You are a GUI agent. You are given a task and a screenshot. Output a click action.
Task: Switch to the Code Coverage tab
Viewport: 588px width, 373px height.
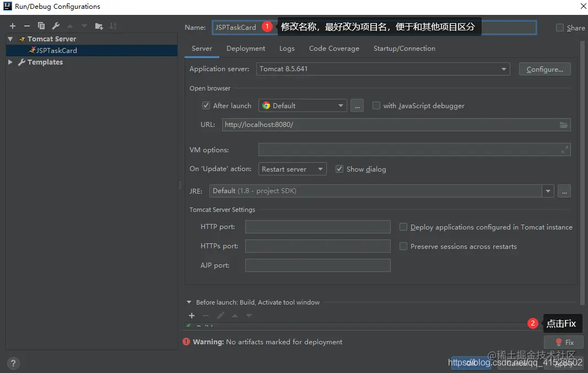pos(334,49)
